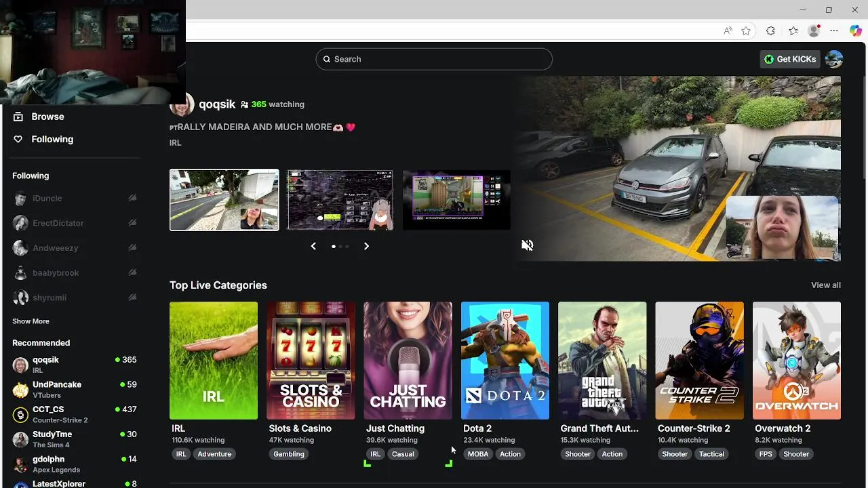Image resolution: width=868 pixels, height=488 pixels.
Task: Click the Dota 2 category title text
Action: [477, 428]
